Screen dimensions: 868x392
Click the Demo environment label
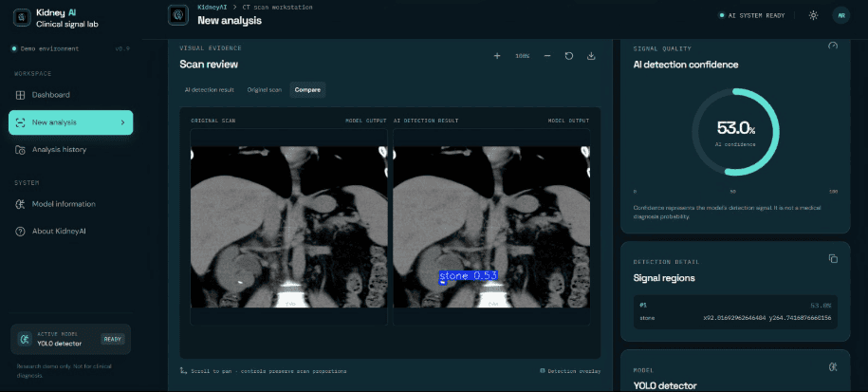point(50,48)
